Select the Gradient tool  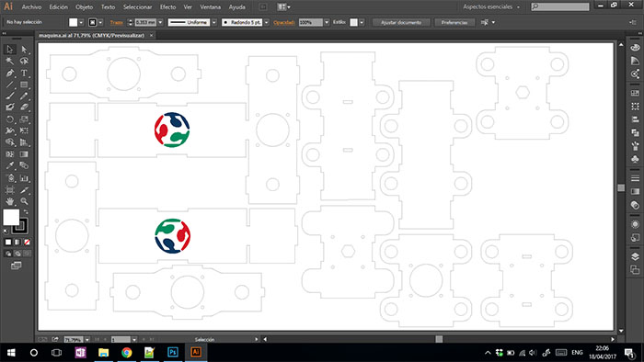click(24, 154)
